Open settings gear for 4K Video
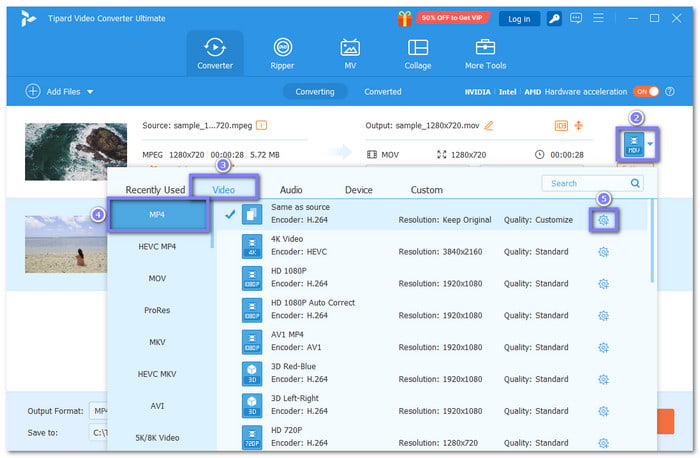The width and height of the screenshot is (700, 458). tap(603, 252)
